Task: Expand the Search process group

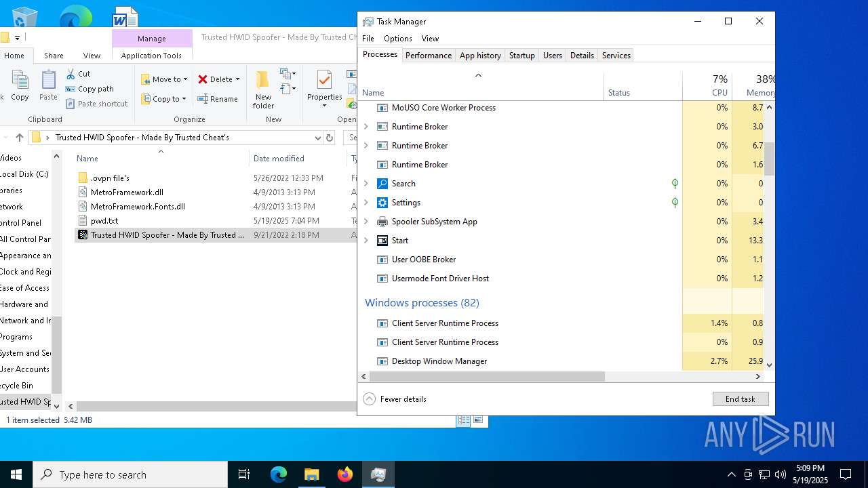Action: (366, 184)
